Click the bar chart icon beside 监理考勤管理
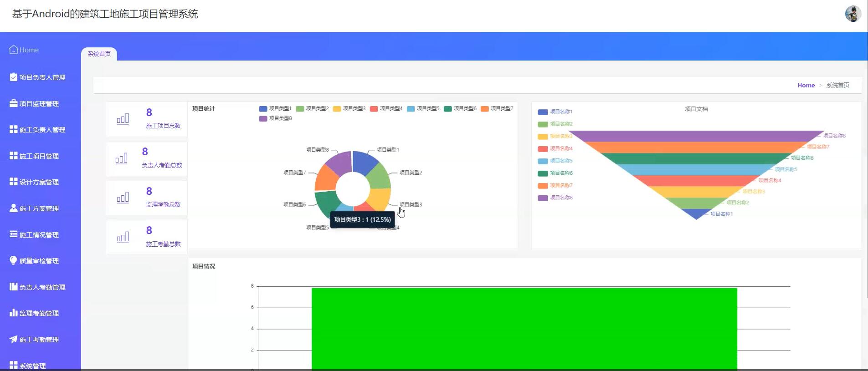This screenshot has width=868, height=371. pos(14,313)
